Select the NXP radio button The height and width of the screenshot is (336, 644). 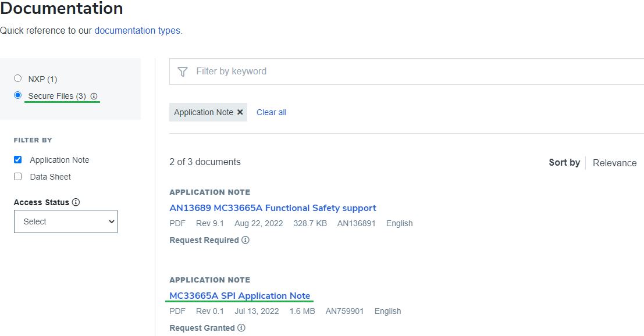pyautogui.click(x=17, y=78)
